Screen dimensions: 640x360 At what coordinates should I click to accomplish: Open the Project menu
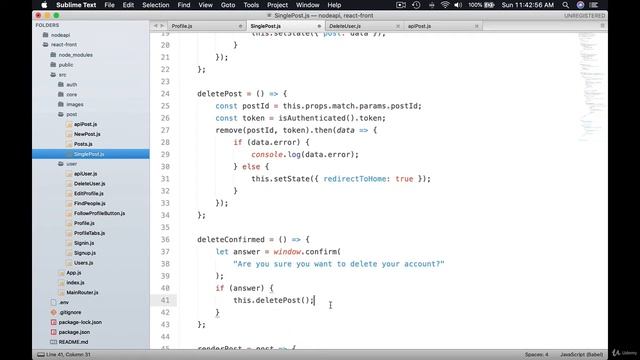[277, 5]
